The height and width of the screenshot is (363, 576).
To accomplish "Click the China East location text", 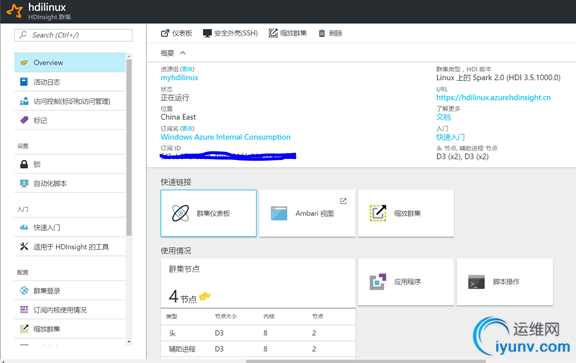I will pos(178,117).
